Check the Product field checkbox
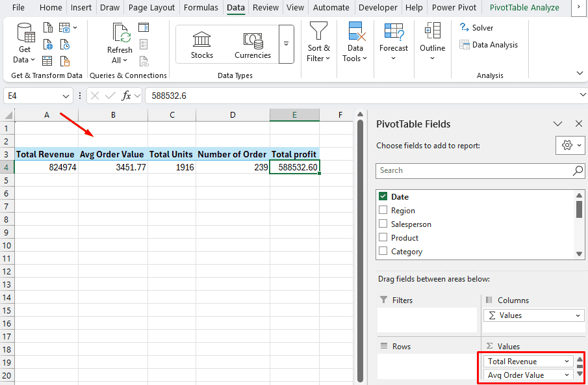 point(383,237)
